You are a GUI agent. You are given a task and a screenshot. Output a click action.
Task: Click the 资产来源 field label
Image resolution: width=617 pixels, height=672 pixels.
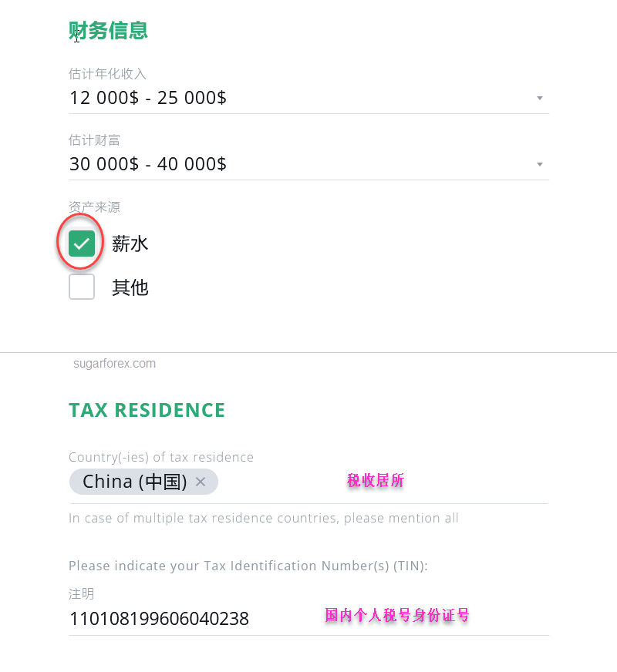coord(94,207)
